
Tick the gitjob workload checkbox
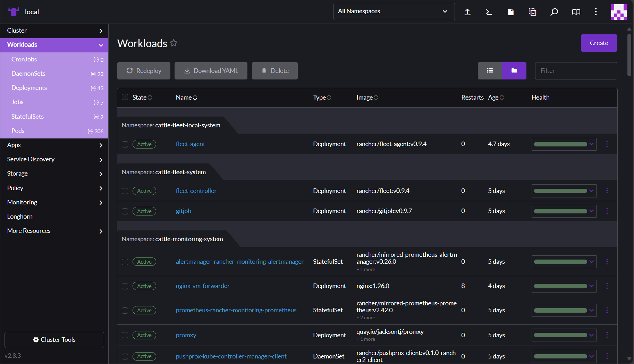[125, 211]
